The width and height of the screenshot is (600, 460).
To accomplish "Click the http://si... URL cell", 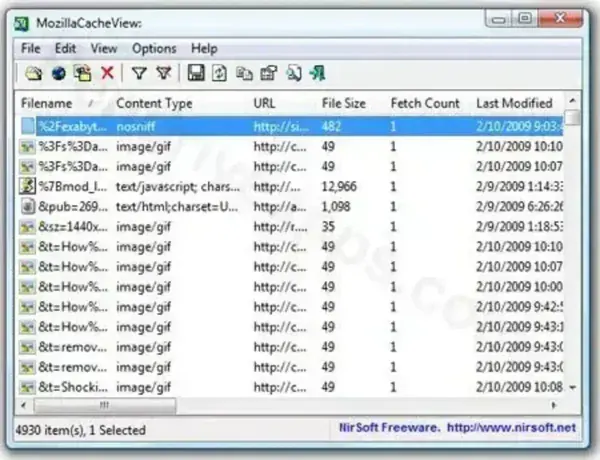I will (281, 126).
